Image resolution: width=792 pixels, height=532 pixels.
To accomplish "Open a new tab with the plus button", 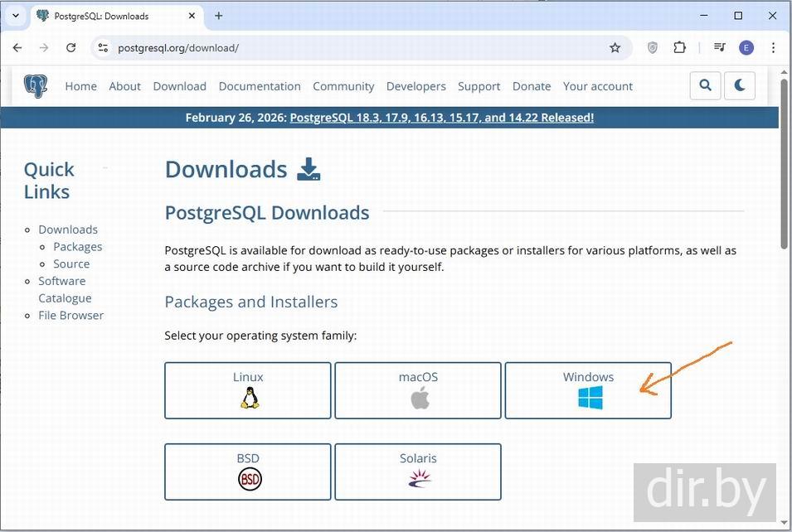I will [218, 16].
